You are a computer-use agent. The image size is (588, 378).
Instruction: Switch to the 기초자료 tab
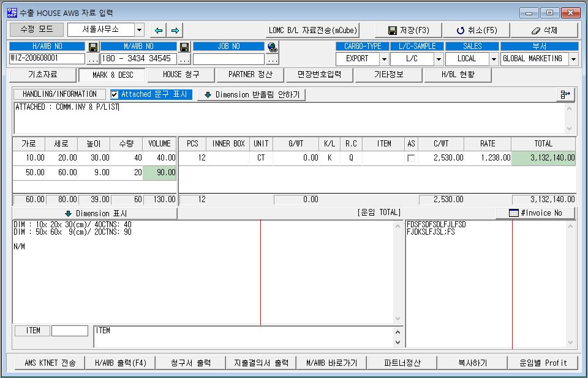(x=43, y=75)
